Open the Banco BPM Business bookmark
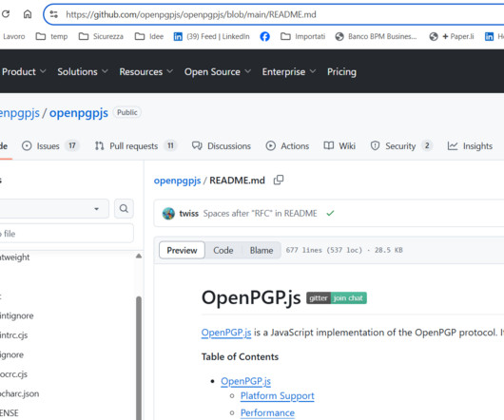The width and height of the screenshot is (504, 420). [x=376, y=36]
